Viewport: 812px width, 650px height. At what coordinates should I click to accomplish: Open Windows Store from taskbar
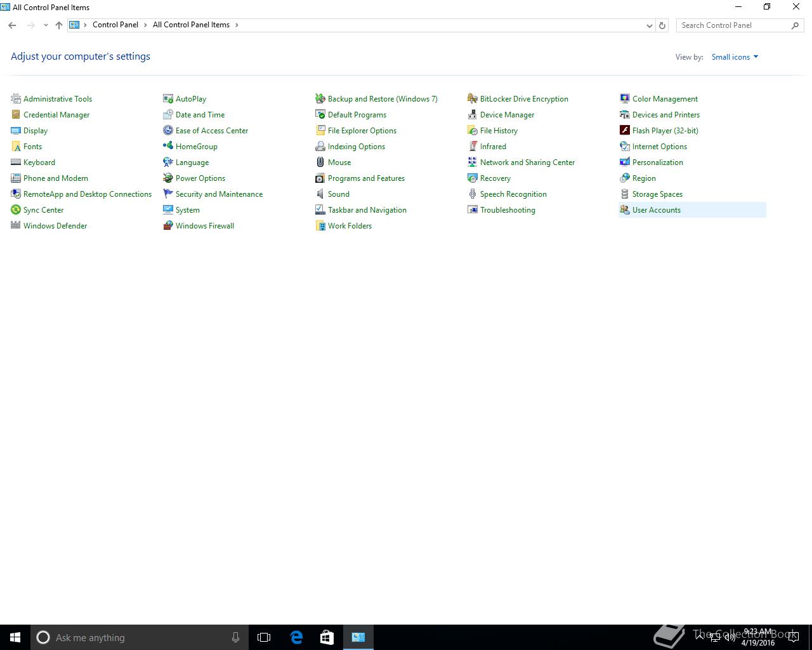click(327, 637)
